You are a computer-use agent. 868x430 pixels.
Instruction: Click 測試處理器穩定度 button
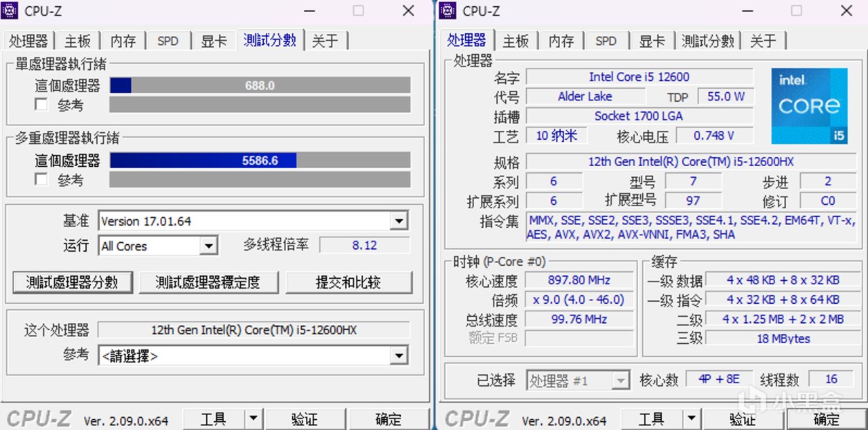click(208, 283)
